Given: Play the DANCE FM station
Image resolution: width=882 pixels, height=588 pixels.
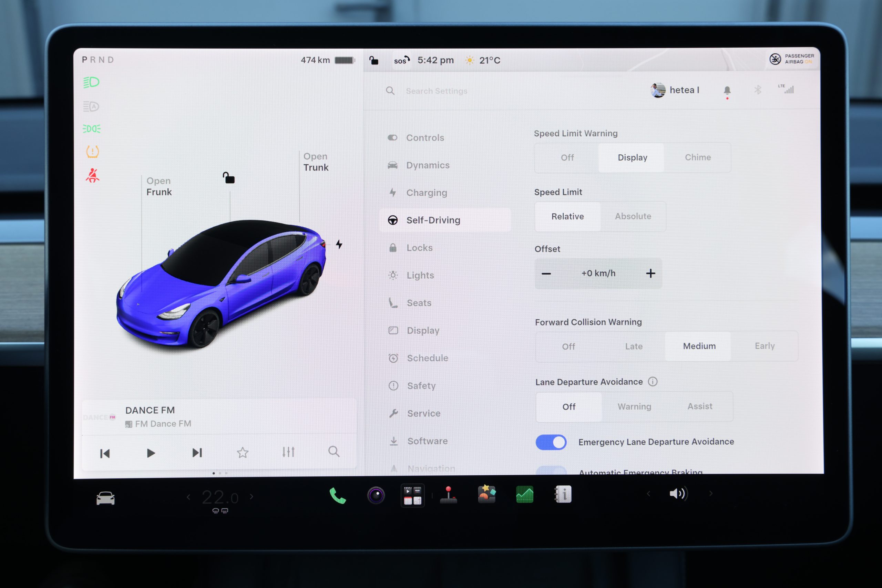Looking at the screenshot, I should [x=151, y=453].
